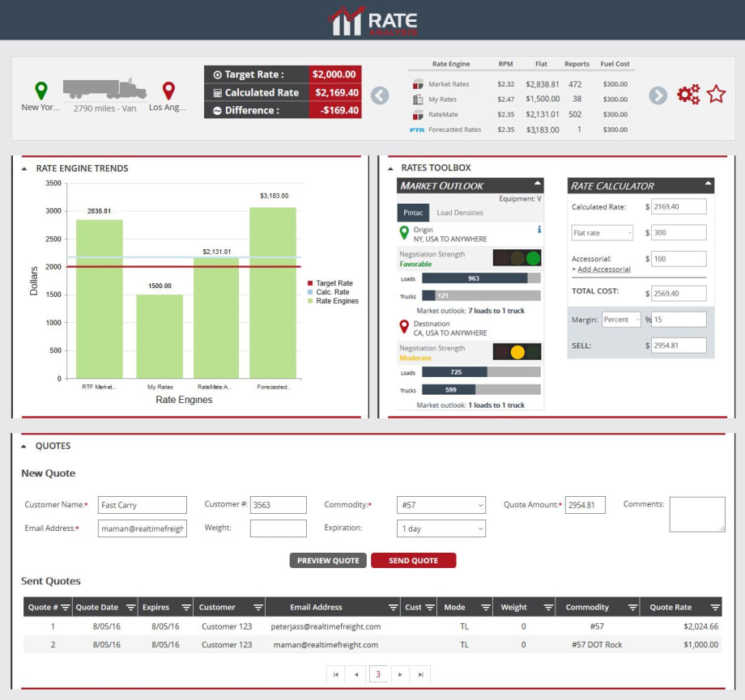745x700 pixels.
Task: Open the Origin info icon
Action: coord(539,228)
